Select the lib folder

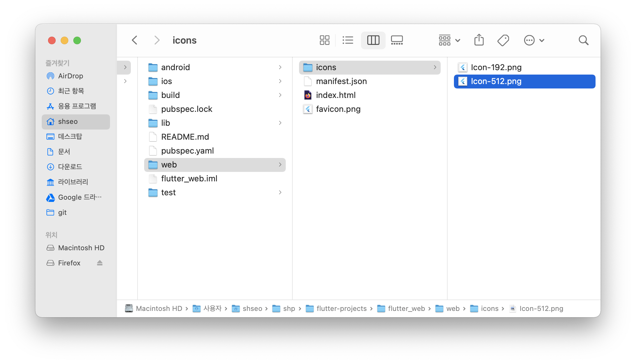click(166, 123)
